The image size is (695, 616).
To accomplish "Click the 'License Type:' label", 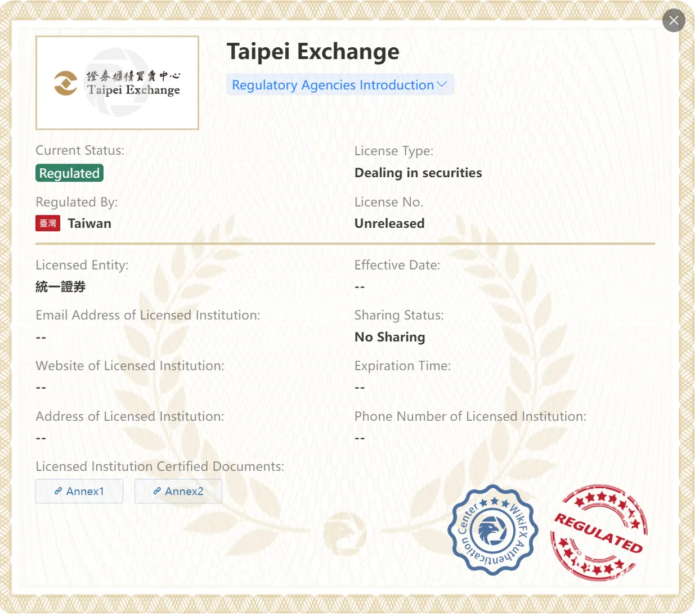I will (x=394, y=151).
